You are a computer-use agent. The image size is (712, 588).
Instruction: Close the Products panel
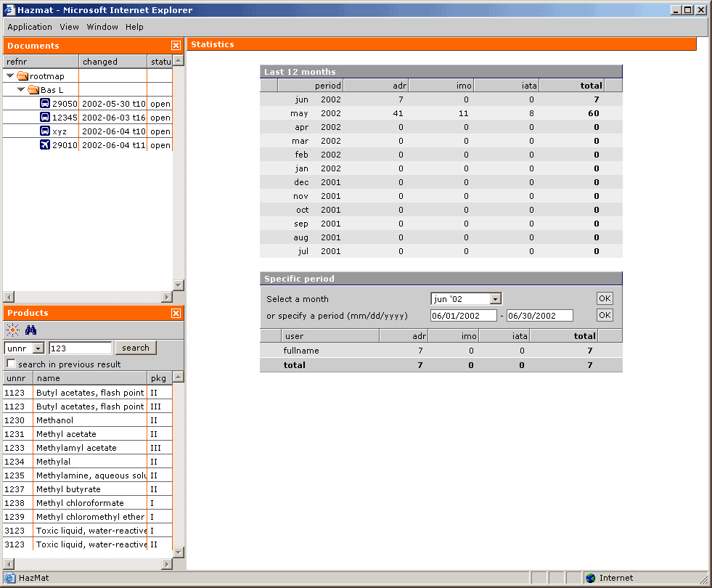point(176,313)
